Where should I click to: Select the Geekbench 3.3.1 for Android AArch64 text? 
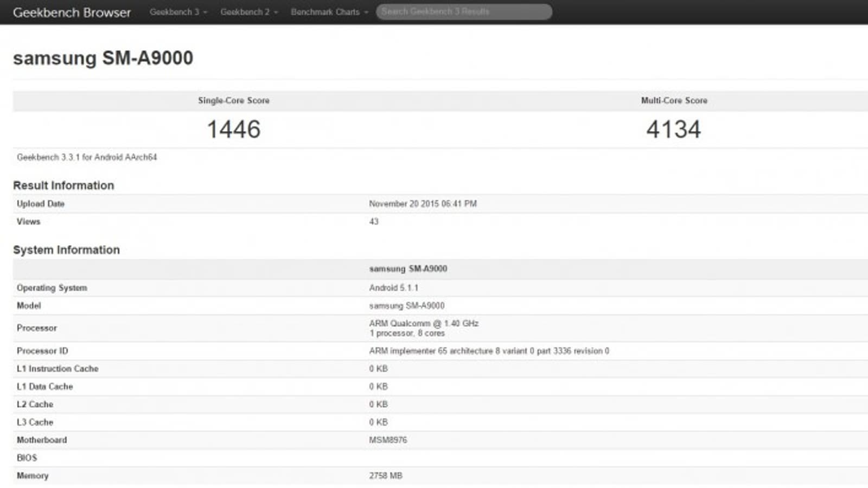[87, 157]
